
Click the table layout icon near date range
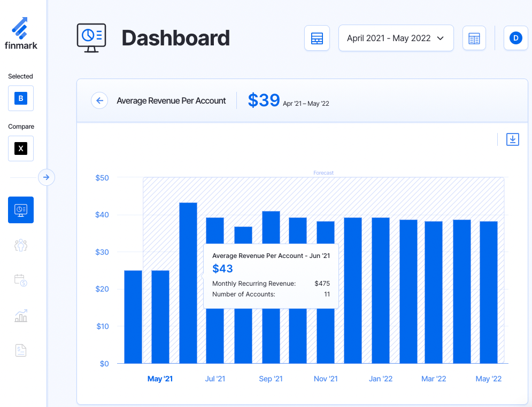[317, 38]
